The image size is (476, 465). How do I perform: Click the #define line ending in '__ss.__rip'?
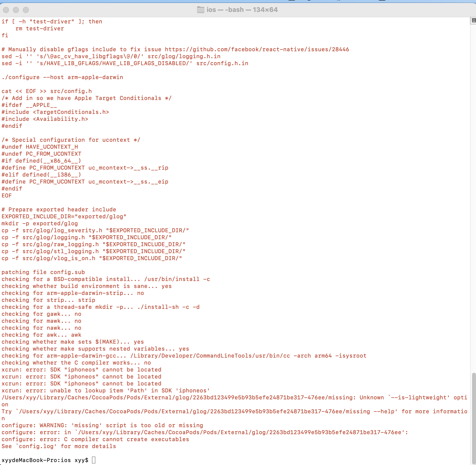[85, 168]
